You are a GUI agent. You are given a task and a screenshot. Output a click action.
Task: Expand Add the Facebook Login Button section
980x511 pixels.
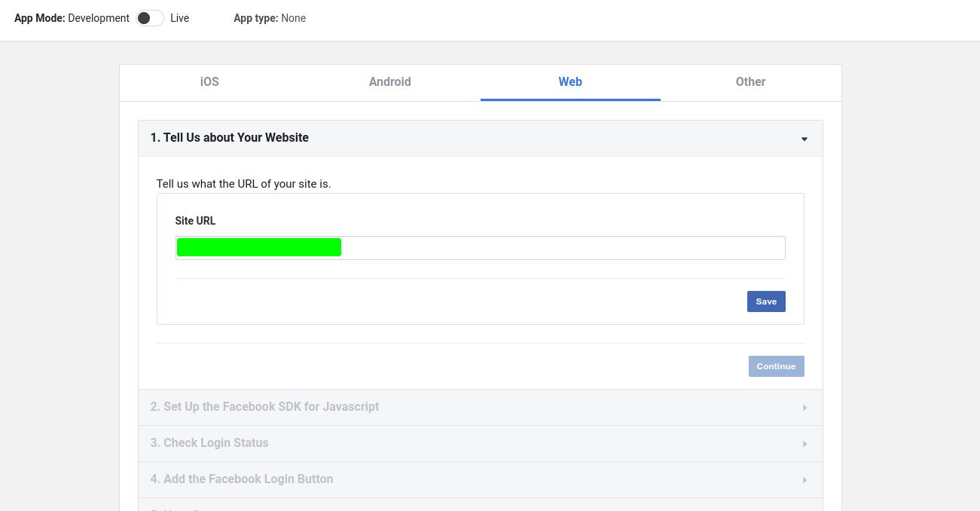242,479
